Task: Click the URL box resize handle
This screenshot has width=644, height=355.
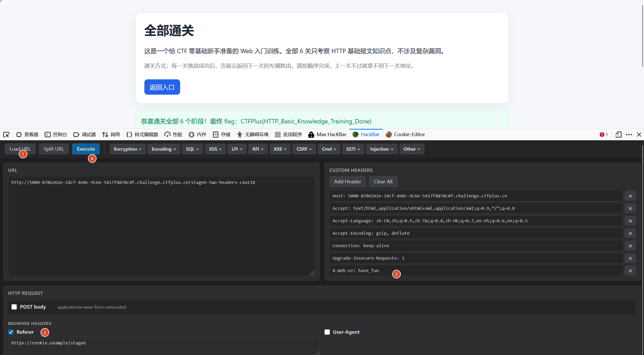Action: click(x=312, y=273)
